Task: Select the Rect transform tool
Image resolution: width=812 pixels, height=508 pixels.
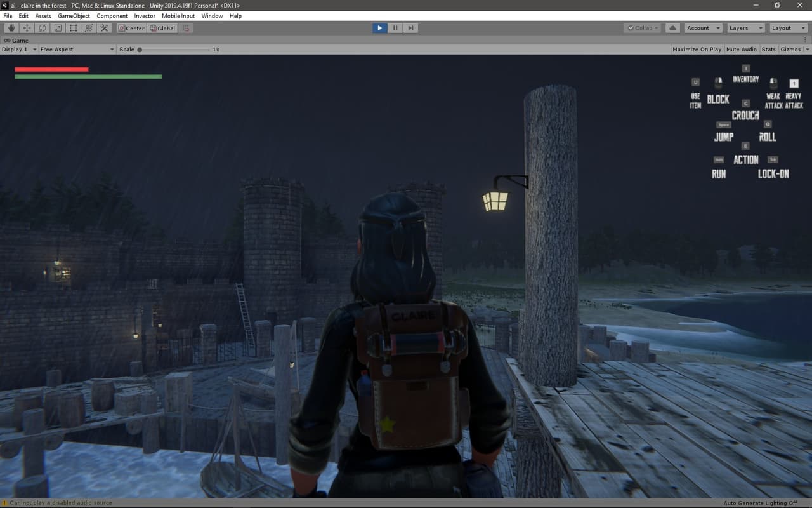Action: point(74,28)
